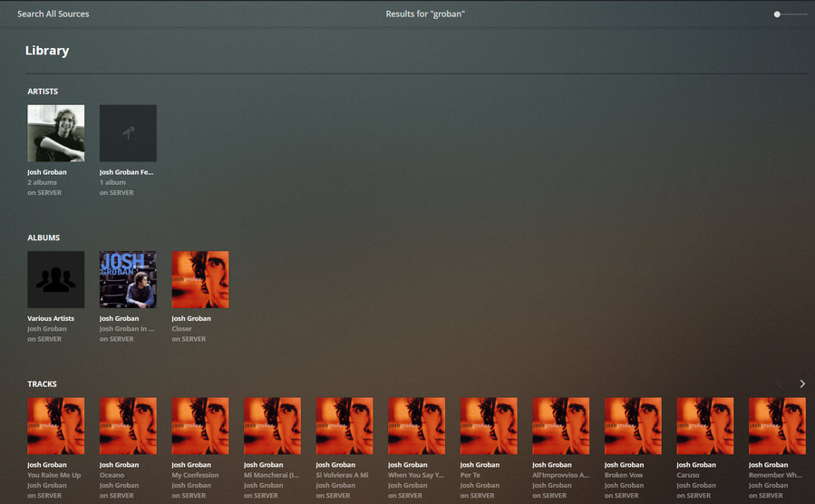815x504 pixels.
Task: Click the Various Artists album title
Action: (51, 318)
